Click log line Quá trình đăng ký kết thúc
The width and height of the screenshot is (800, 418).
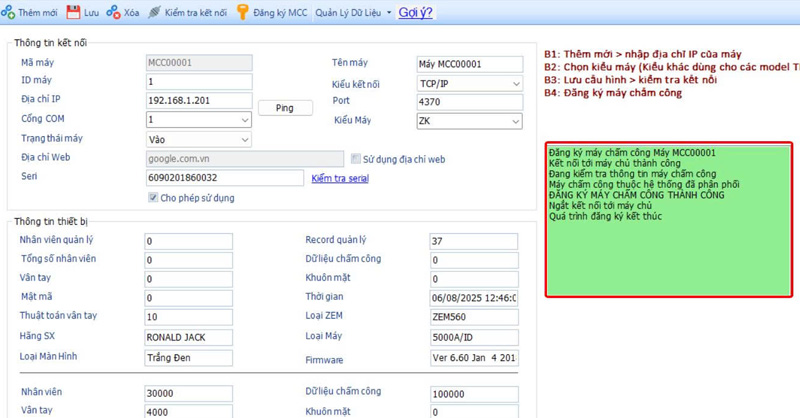click(x=605, y=216)
